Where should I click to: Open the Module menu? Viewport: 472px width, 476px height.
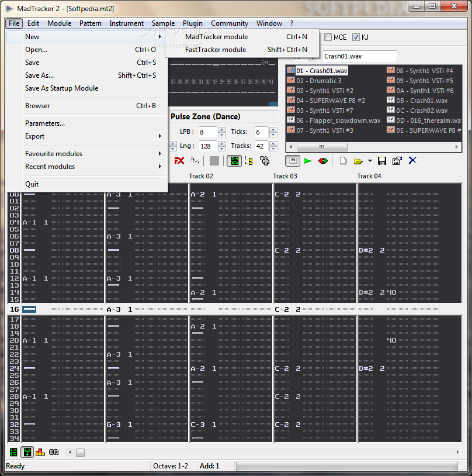59,23
